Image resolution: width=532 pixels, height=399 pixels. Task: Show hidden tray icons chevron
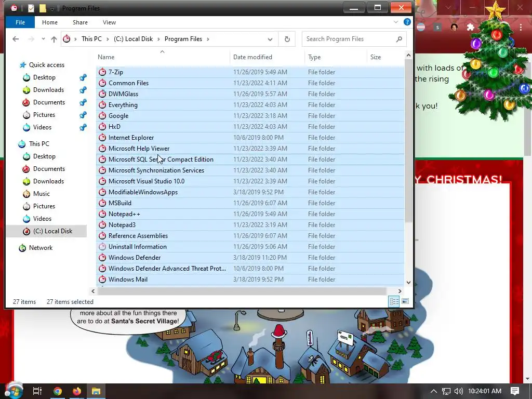[434, 391]
